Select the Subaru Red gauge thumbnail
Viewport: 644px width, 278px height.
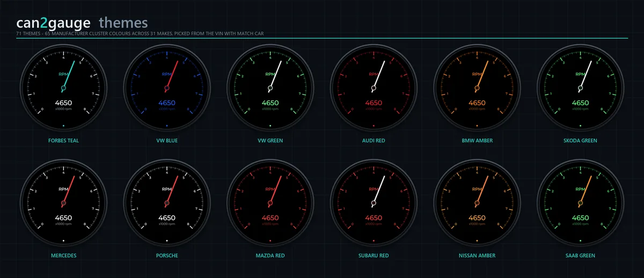(374, 203)
